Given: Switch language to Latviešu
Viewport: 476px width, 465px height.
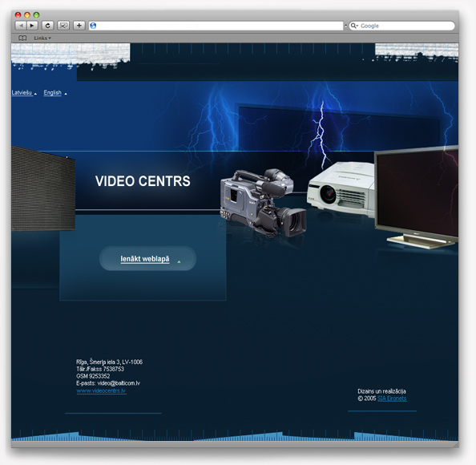Looking at the screenshot, I should tap(22, 93).
